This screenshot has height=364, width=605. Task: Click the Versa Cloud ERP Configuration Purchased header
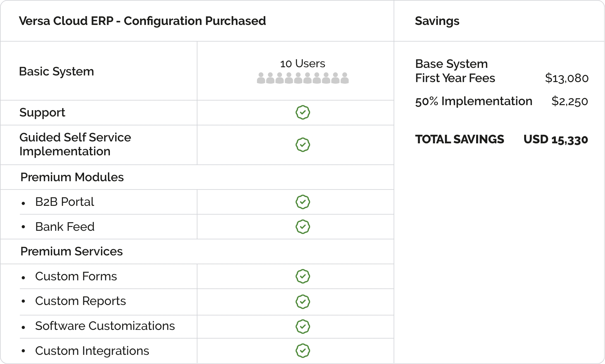[x=142, y=21]
